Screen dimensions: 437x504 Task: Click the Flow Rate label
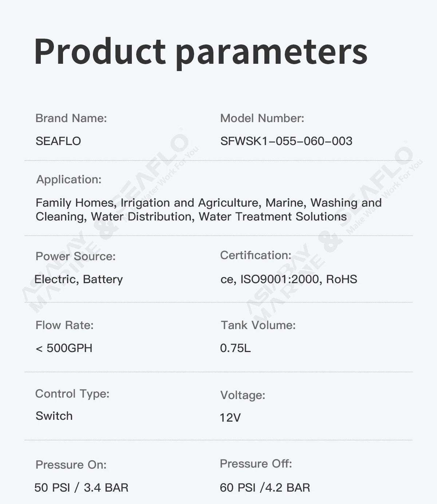click(64, 325)
